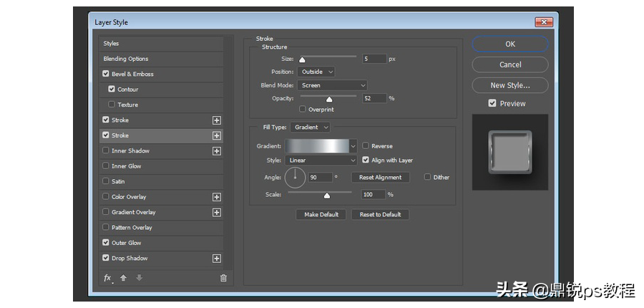This screenshot has height=308, width=644.
Task: Open the Fill Type dropdown
Action: pos(310,127)
